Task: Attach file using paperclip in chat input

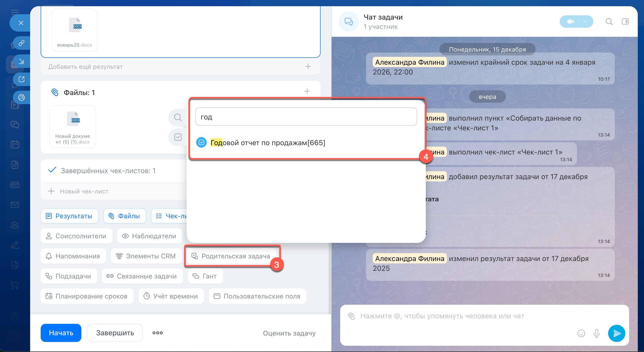Action: (351, 316)
